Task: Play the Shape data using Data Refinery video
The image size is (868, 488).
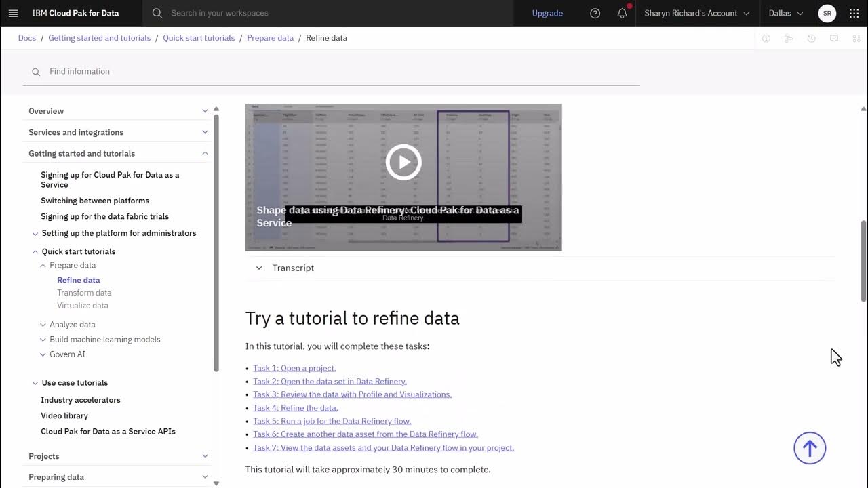Action: pos(403,162)
